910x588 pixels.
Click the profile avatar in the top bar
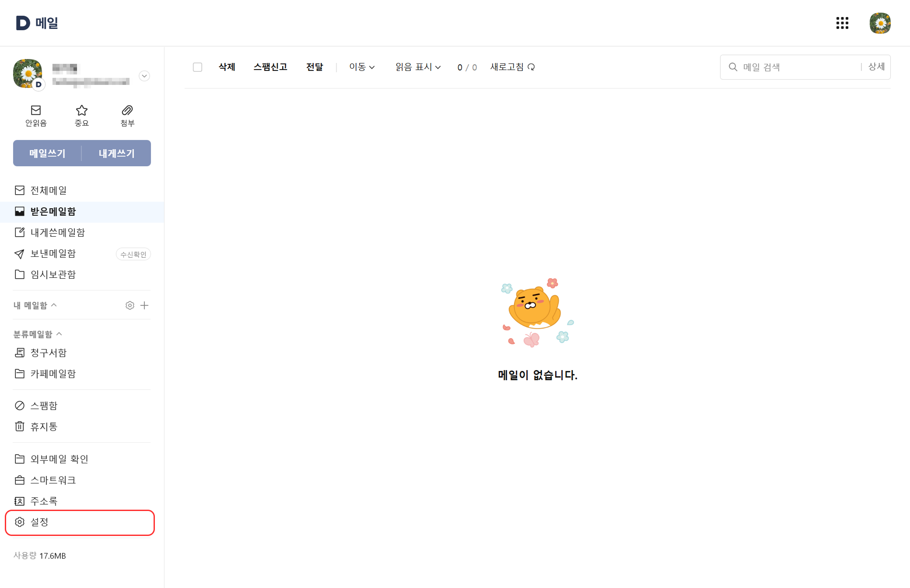(880, 23)
